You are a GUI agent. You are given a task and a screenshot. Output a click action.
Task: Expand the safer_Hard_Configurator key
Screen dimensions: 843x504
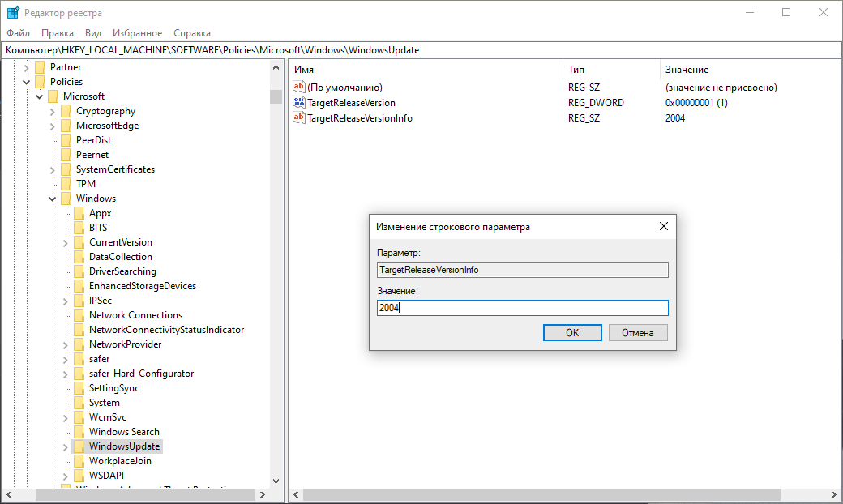[65, 374]
